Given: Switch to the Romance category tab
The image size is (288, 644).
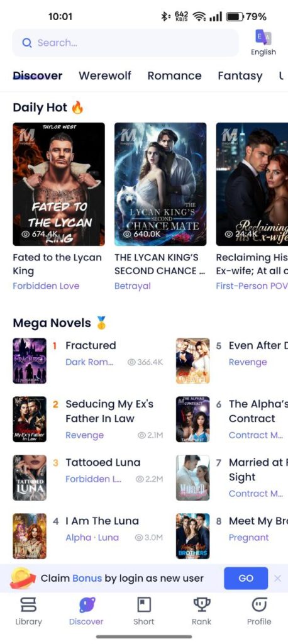Looking at the screenshot, I should [174, 75].
